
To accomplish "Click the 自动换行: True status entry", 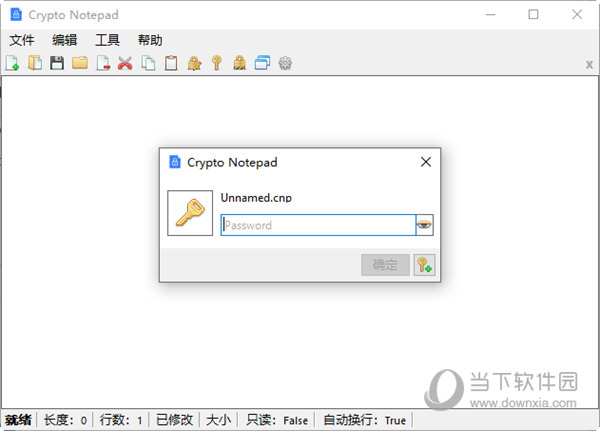I will tap(364, 420).
